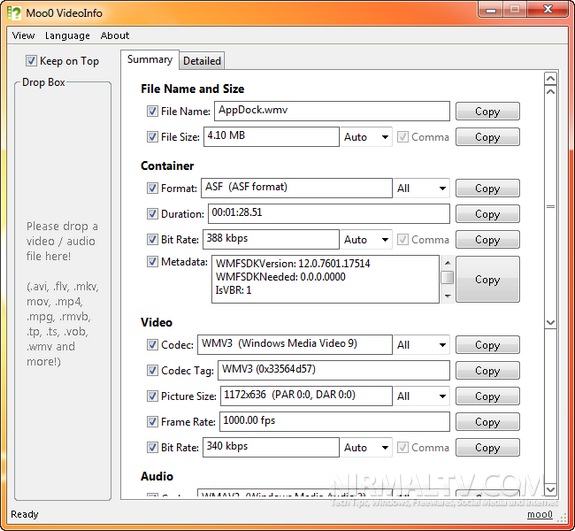Click the Moo0 VideoInfo title bar icon

coord(14,13)
